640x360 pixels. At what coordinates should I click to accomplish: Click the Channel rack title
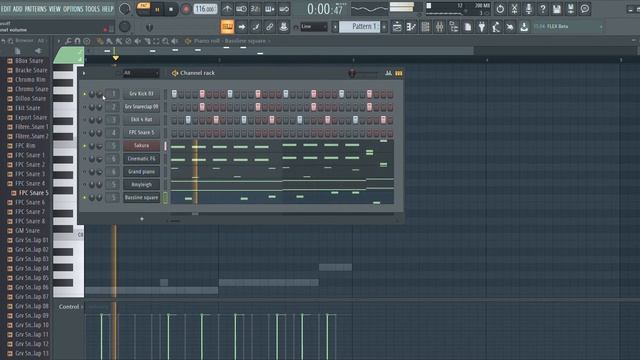coord(197,73)
